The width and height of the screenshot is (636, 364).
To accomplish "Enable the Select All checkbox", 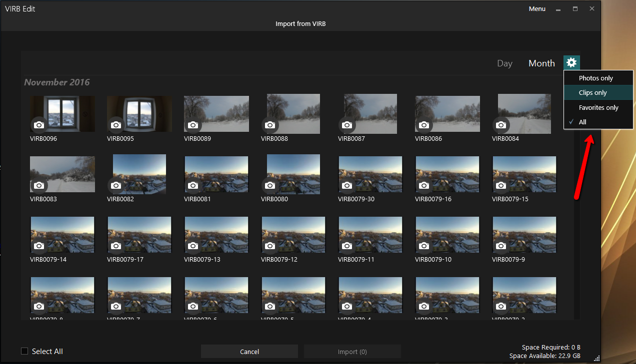I will coord(24,352).
